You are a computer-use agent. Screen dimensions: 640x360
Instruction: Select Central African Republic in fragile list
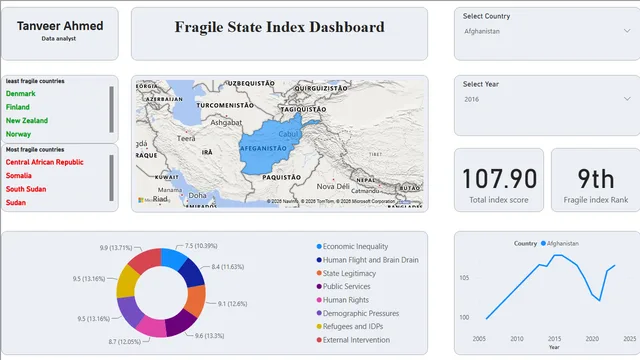click(x=44, y=162)
